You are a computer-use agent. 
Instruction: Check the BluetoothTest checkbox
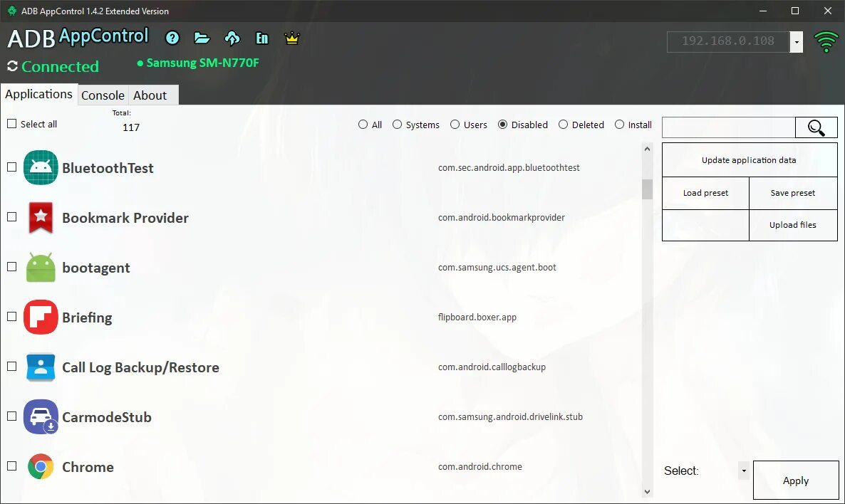coord(12,167)
